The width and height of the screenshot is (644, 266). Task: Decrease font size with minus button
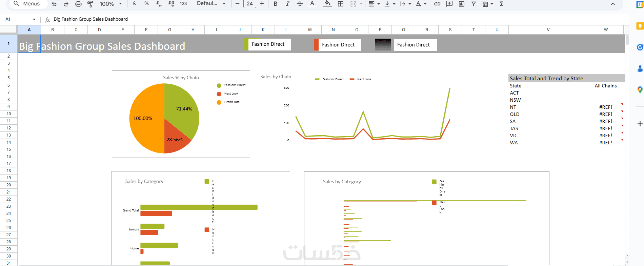pos(237,4)
